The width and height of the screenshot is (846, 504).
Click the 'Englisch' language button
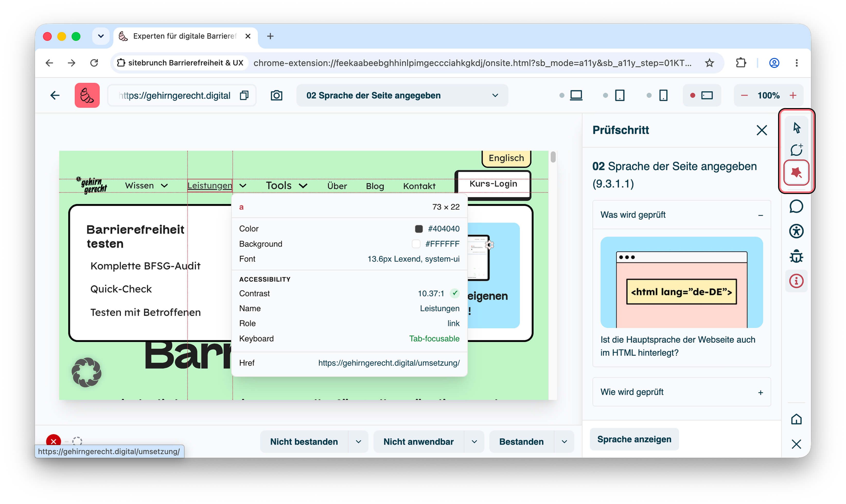[506, 158]
